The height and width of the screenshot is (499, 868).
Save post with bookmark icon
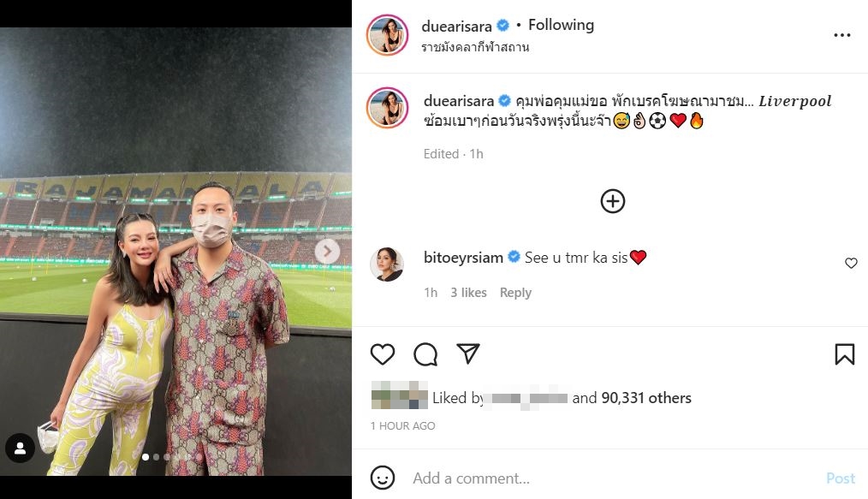pyautogui.click(x=844, y=354)
